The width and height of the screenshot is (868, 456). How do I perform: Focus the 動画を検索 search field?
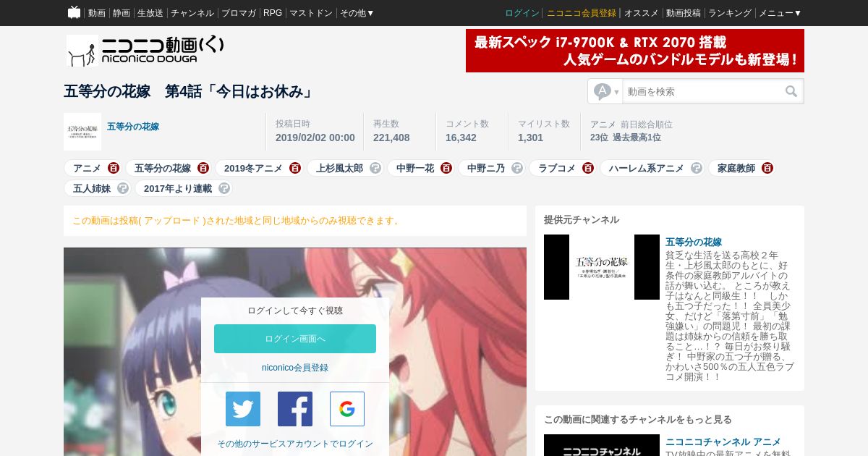[x=702, y=91]
